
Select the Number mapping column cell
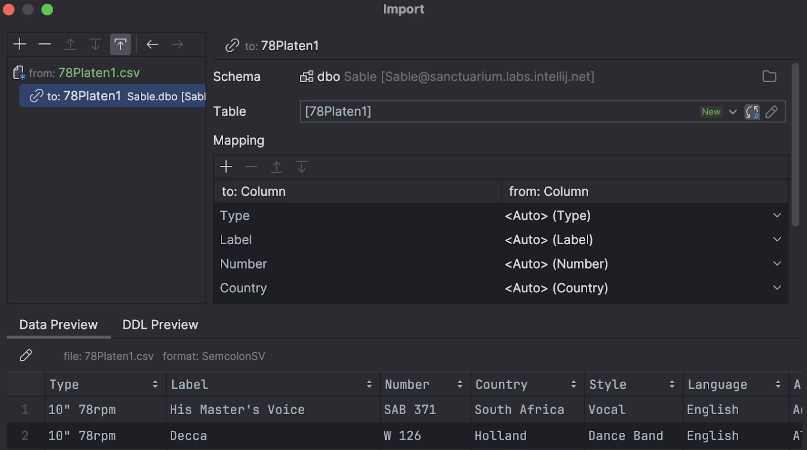click(357, 264)
